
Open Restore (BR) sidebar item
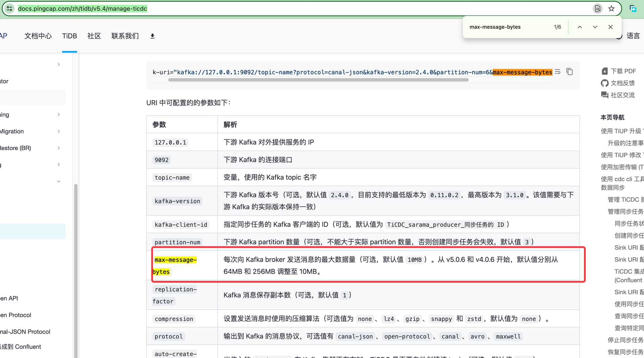[15, 148]
